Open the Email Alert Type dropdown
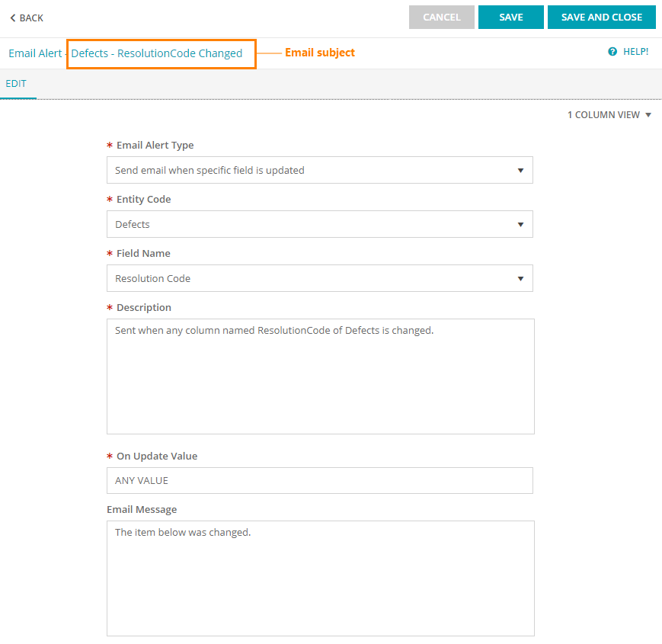 tap(319, 171)
